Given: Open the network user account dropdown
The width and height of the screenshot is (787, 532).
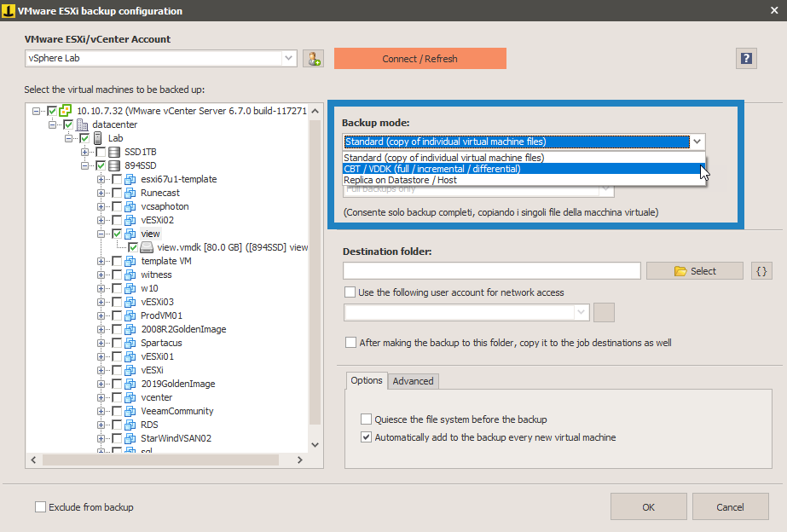Looking at the screenshot, I should [x=581, y=312].
